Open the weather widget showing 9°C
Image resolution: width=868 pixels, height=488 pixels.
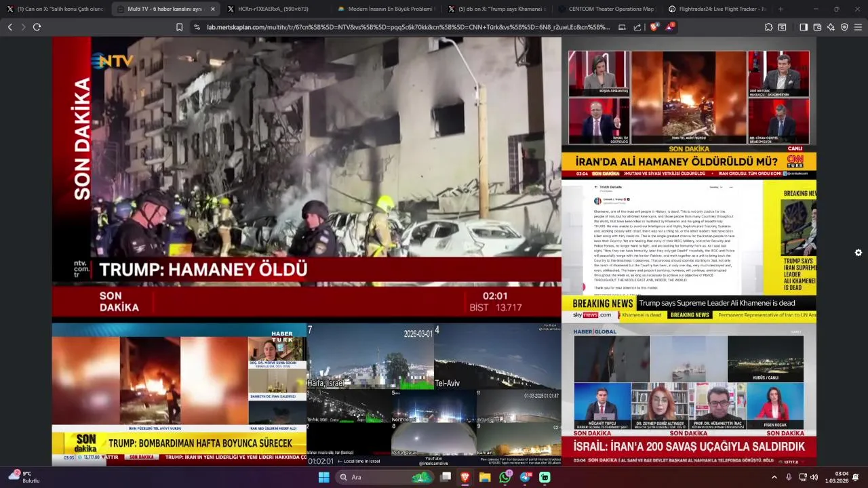coord(24,477)
